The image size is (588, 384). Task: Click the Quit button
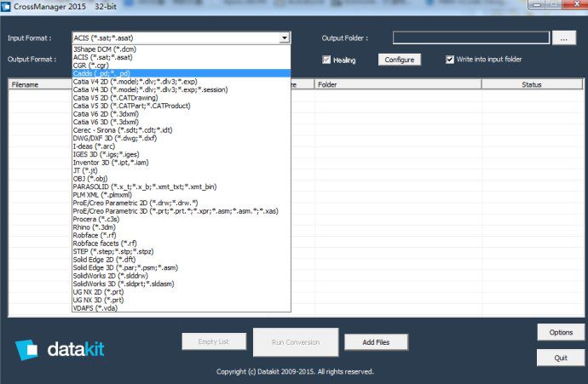pyautogui.click(x=560, y=358)
